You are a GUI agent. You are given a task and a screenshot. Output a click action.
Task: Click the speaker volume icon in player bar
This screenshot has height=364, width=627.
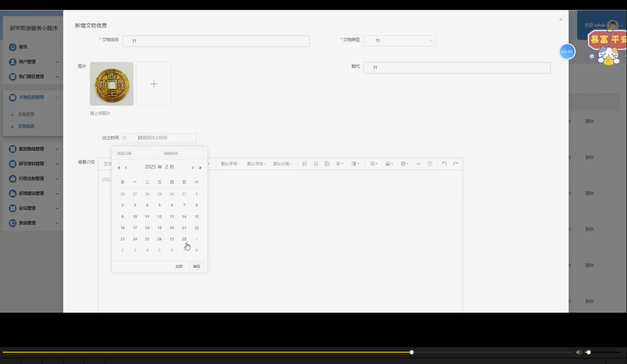(x=579, y=352)
